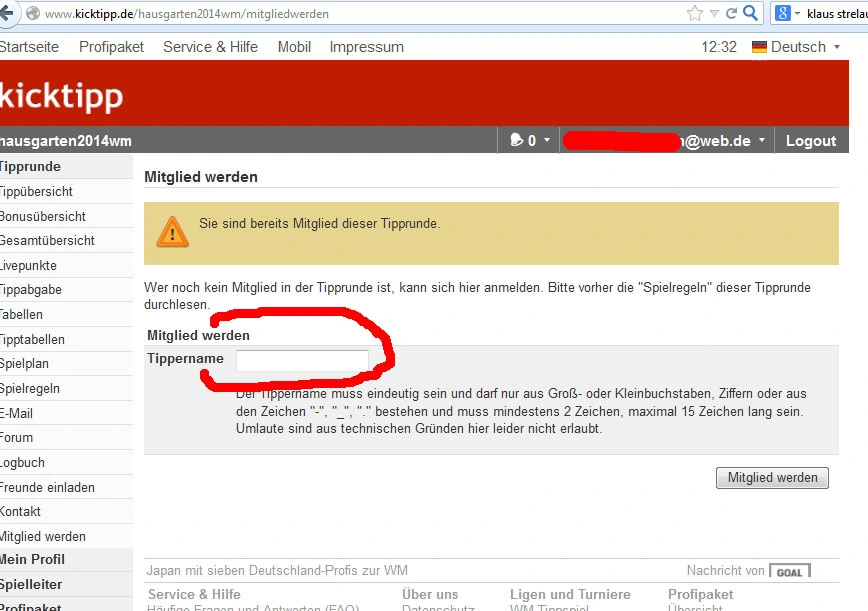Open the URL history dropdown arrow

point(714,14)
